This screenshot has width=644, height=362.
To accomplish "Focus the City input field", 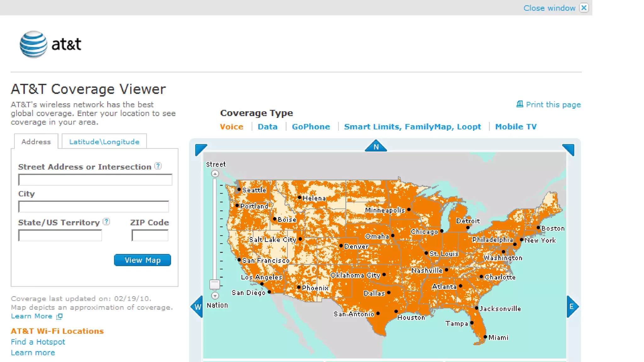I will 94,207.
